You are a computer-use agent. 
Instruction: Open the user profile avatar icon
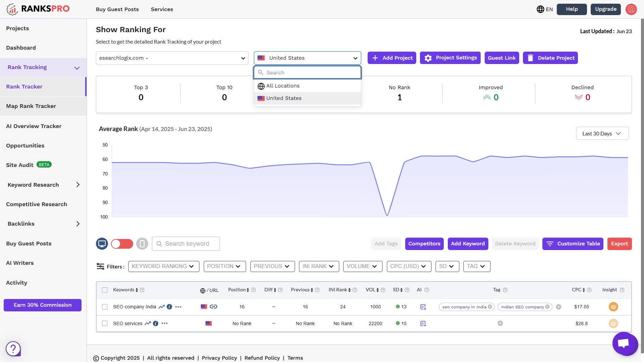631,9
